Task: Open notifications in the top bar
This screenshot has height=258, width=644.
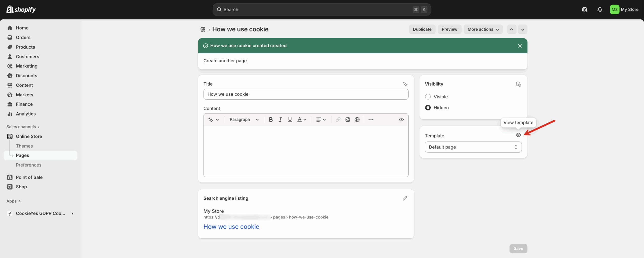Action: pos(600,9)
